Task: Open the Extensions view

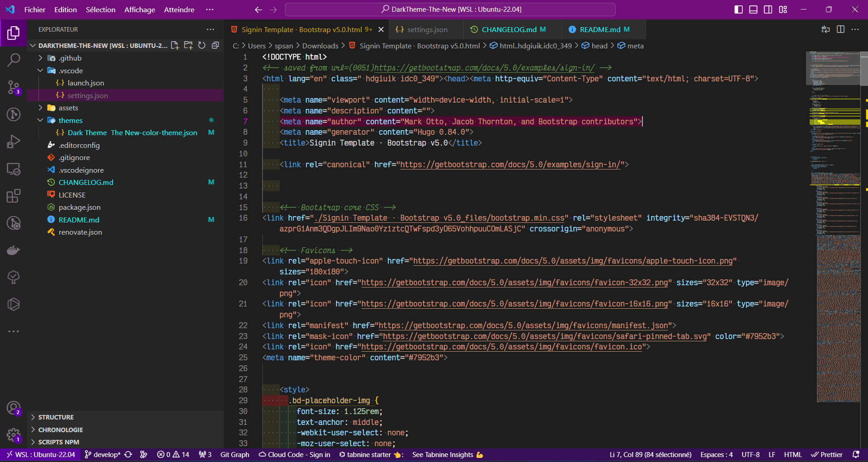Action: point(14,196)
